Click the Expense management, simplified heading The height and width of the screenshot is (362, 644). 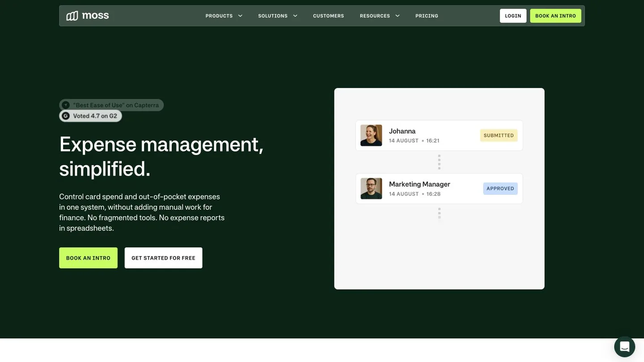point(161,156)
